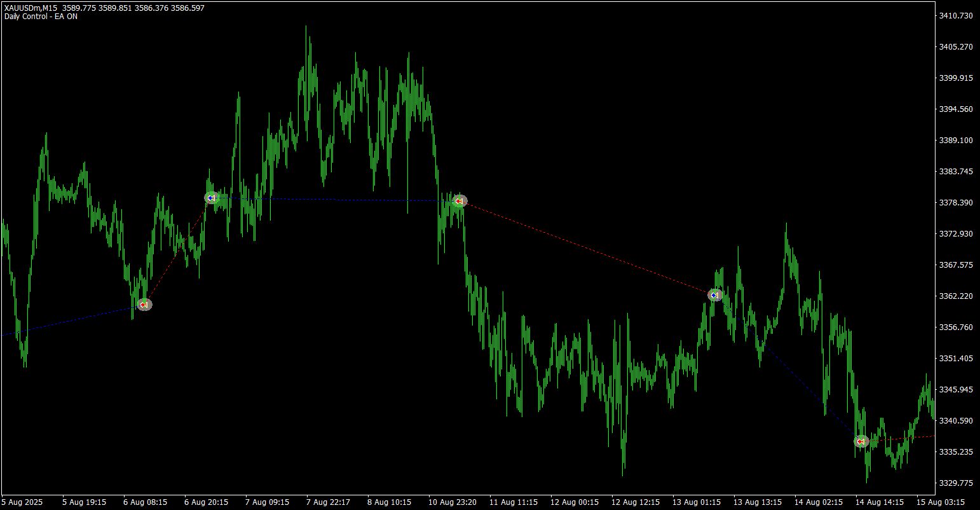Click the '10 Aug 23:20' time axis label
The image size is (980, 510).
[x=453, y=502]
